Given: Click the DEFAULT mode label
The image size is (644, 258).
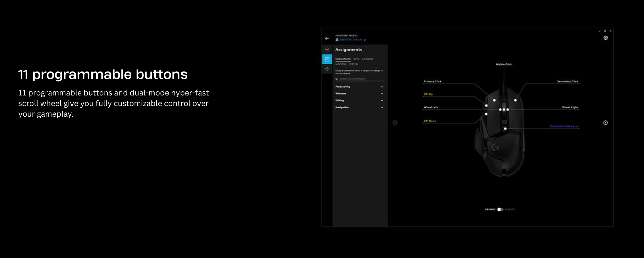Looking at the screenshot, I should pos(490,209).
